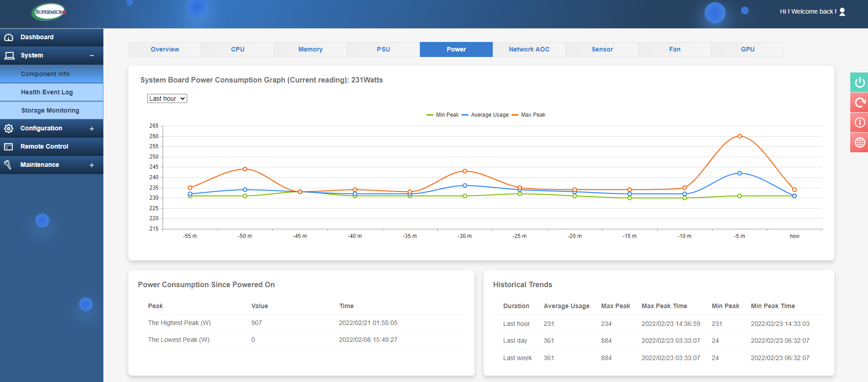Click the red reset arrow icon
Screen dimensions: 868x382
[859, 103]
